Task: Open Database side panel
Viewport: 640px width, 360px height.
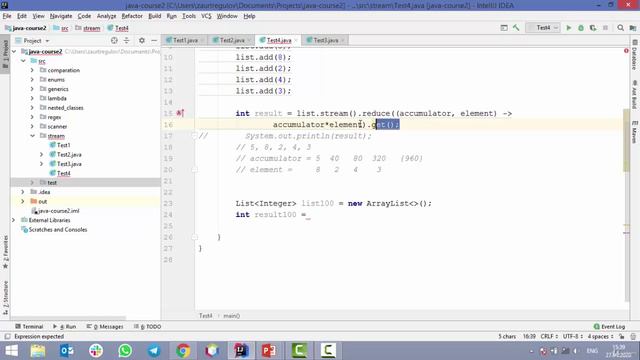Action: (x=635, y=55)
